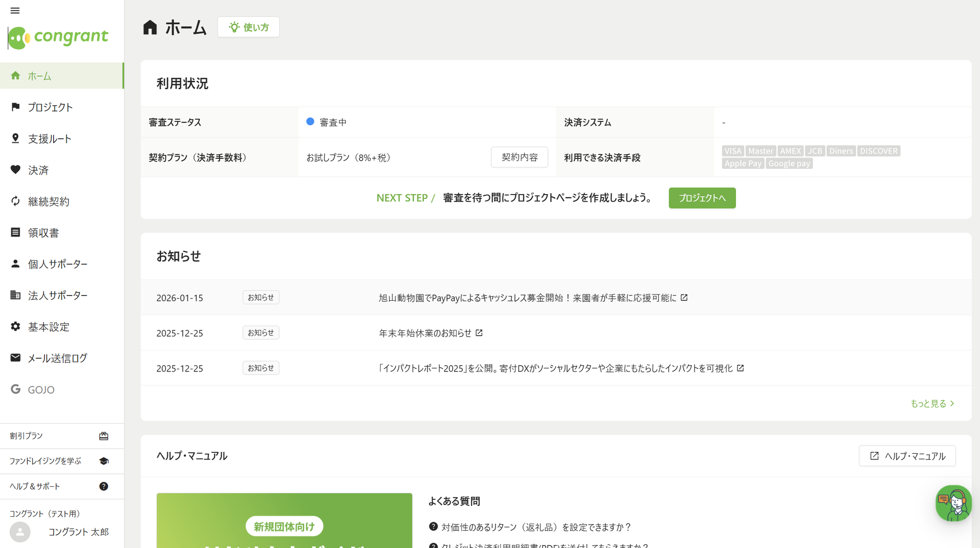Select 決済 in the sidebar
980x548 pixels.
tap(38, 170)
